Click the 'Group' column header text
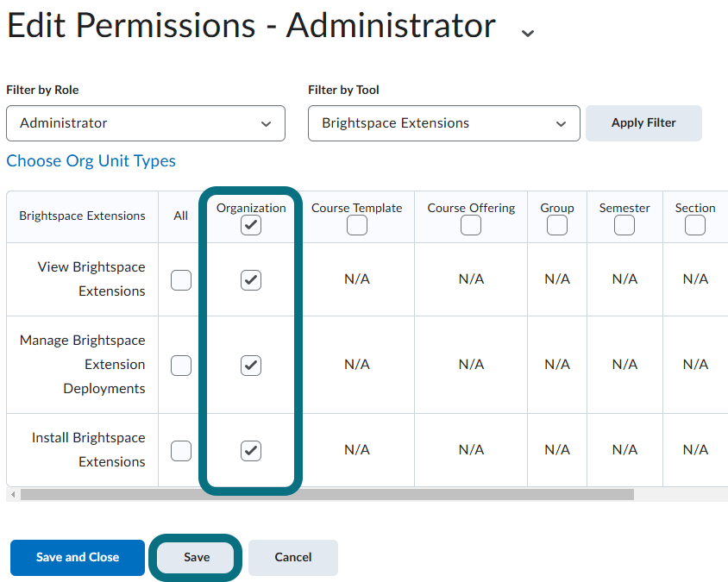Screen dimensions: 728x582 coord(557,208)
